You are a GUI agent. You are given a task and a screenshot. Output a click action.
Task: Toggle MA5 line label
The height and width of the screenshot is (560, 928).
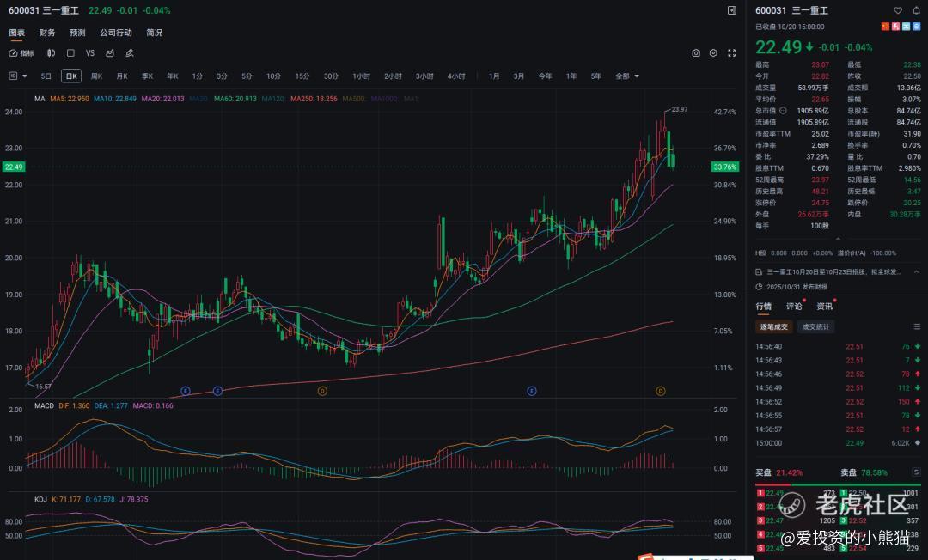click(x=70, y=99)
